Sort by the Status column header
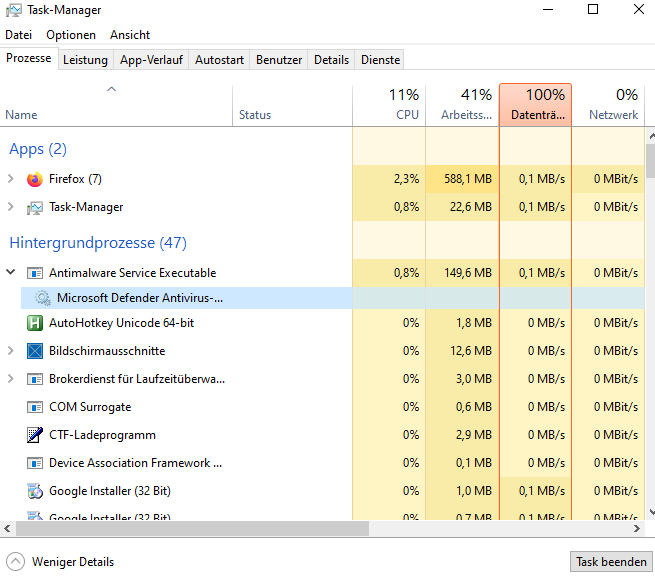Screen dimensions: 655x585 (292, 105)
